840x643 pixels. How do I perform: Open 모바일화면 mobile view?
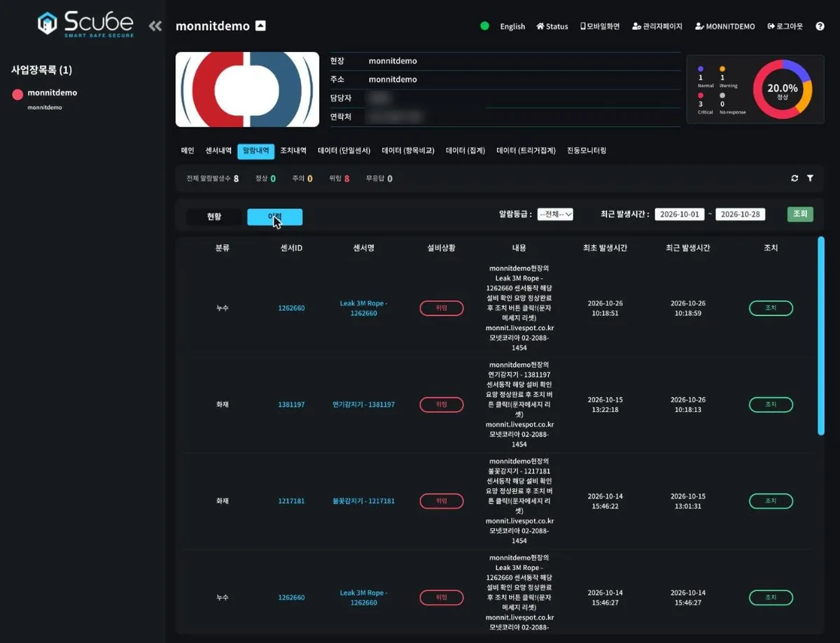tap(600, 27)
